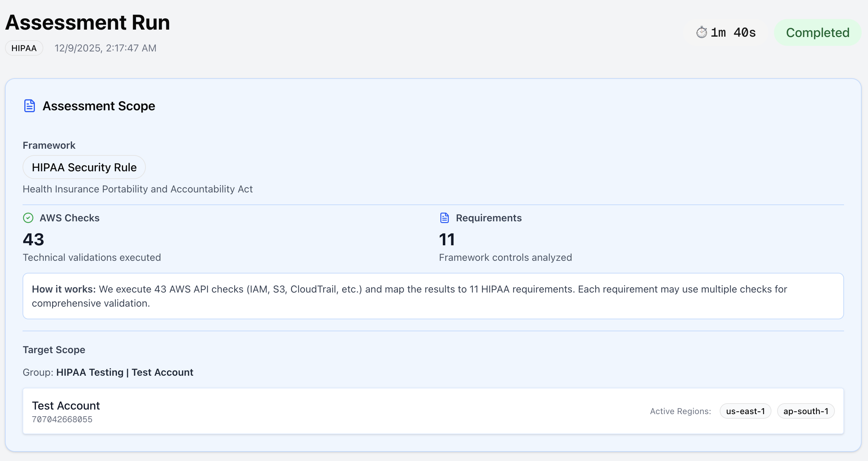Viewport: 868px width, 461px height.
Task: Expand the Test Account card details
Action: point(433,411)
